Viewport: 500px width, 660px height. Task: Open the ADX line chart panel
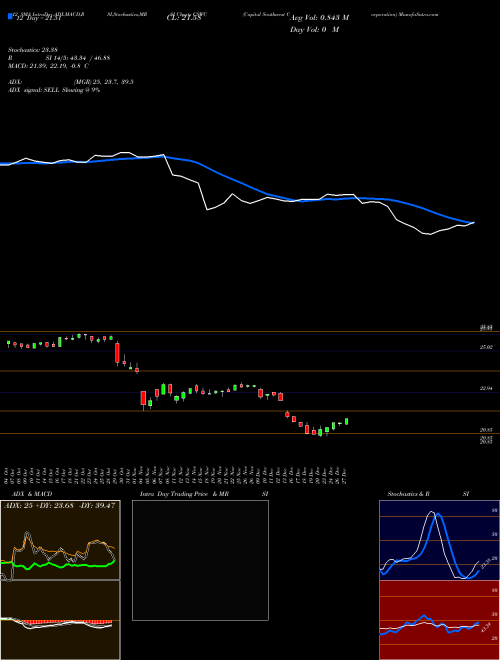point(60,540)
